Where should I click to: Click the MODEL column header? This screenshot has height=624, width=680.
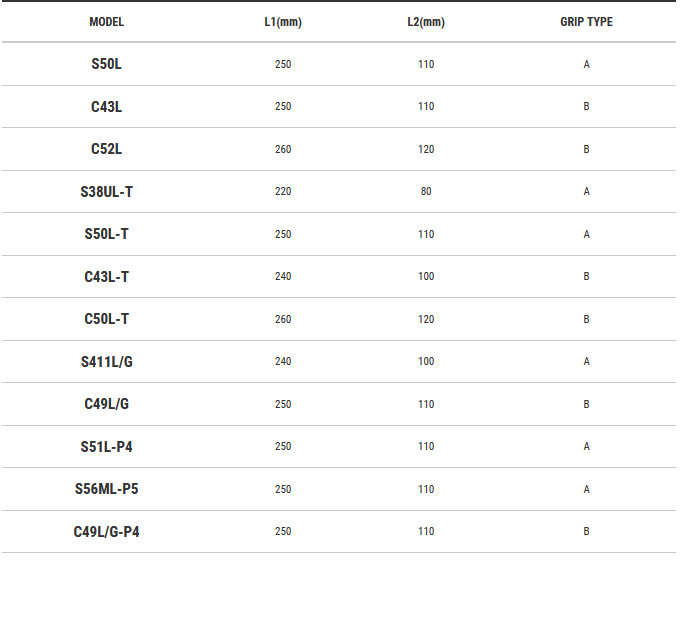106,22
